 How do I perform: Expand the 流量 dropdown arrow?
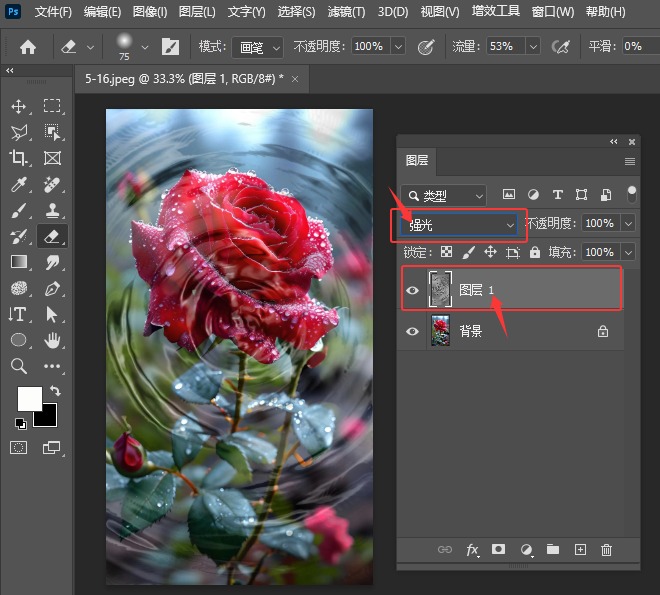point(533,46)
